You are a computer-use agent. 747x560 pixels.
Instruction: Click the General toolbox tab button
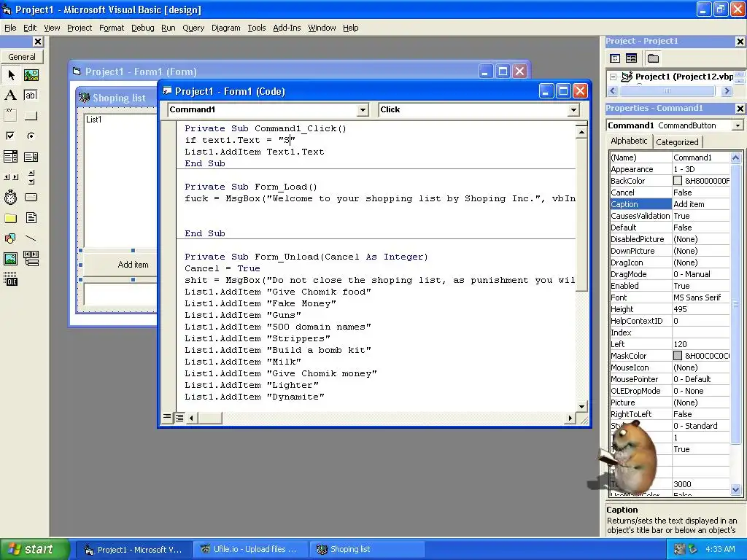pyautogui.click(x=22, y=57)
